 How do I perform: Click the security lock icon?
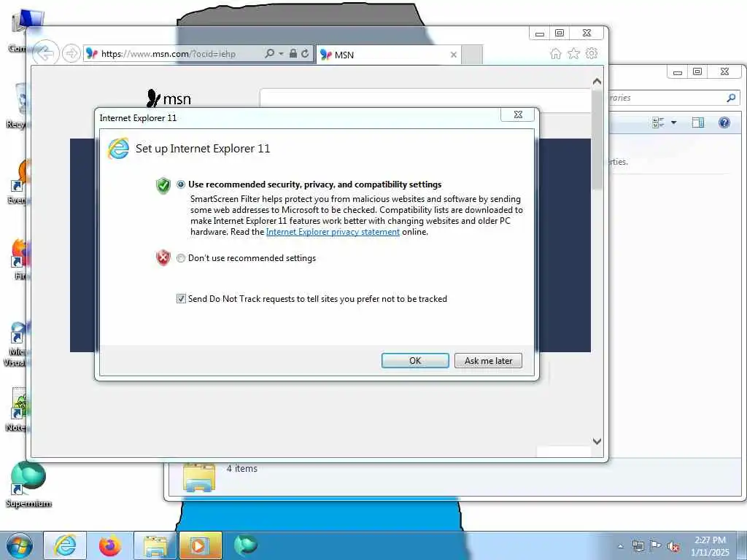293,53
